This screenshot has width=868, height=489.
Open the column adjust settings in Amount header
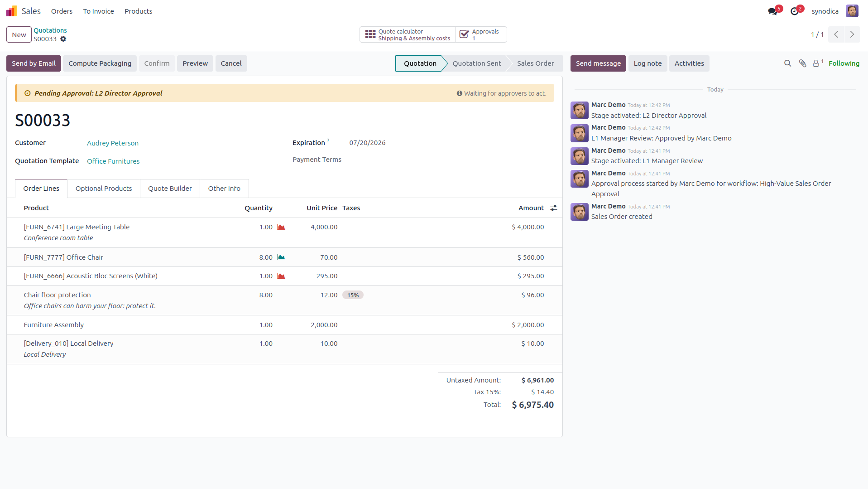554,208
